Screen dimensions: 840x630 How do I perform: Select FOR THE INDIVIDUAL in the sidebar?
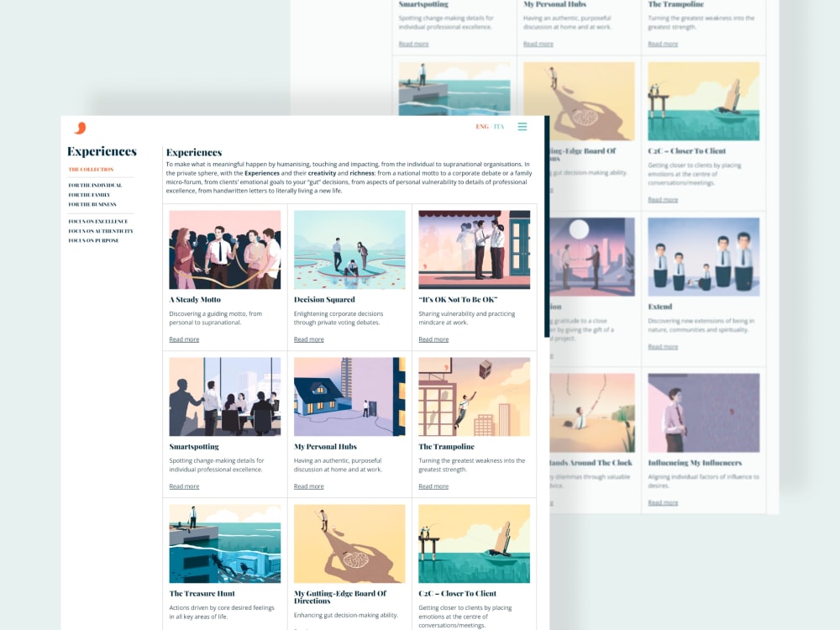pyautogui.click(x=96, y=186)
